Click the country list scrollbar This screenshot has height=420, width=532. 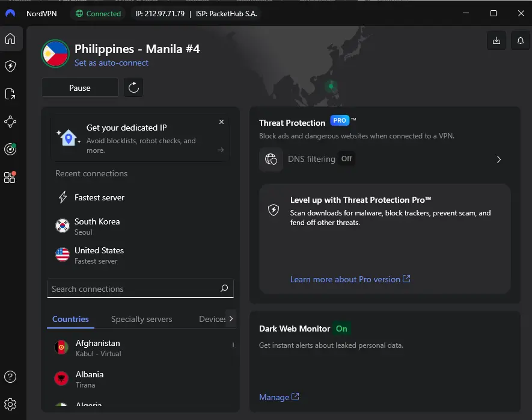pyautogui.click(x=233, y=345)
